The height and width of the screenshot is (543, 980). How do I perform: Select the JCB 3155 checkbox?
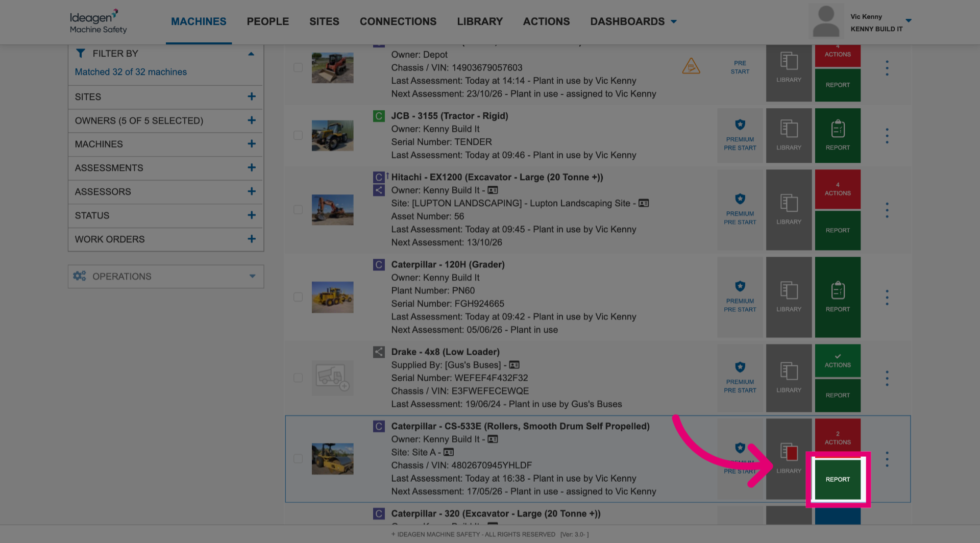298,135
